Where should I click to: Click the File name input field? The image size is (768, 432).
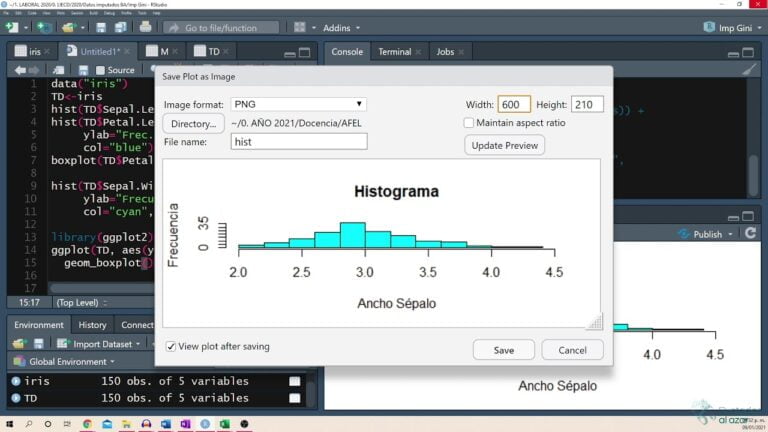298,142
